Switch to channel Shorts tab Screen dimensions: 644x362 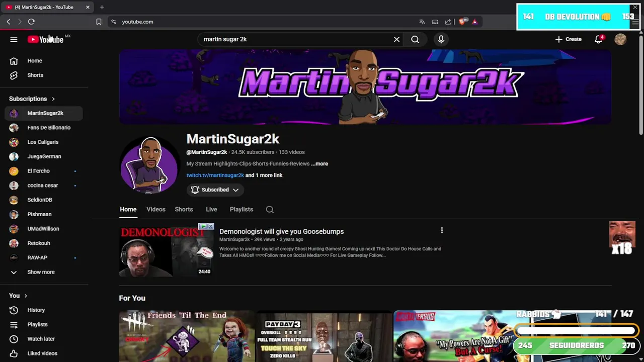(x=184, y=209)
